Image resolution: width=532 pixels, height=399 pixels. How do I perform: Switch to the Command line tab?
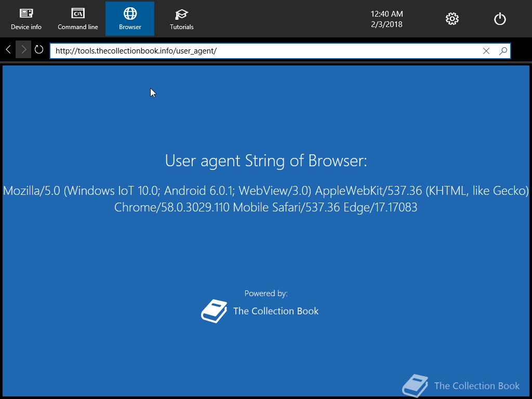pos(78,19)
